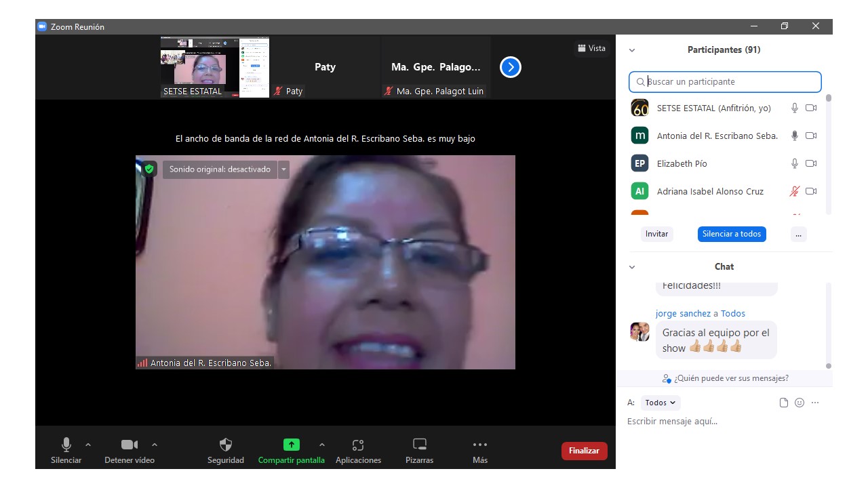The height and width of the screenshot is (488, 868).
Task: Open the Pizarras whiteboard tool
Action: pyautogui.click(x=419, y=445)
